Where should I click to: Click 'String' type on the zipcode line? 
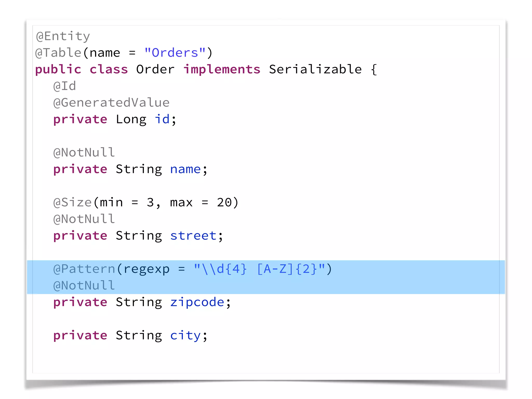[x=139, y=303]
